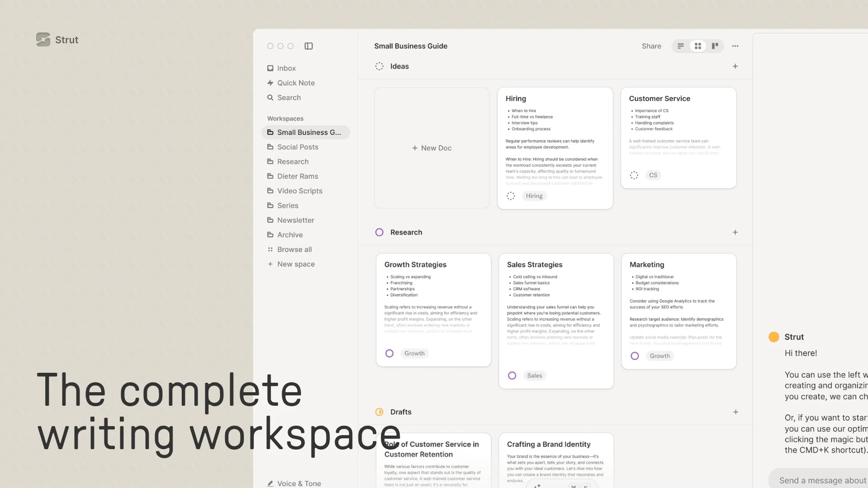The image size is (868, 488).
Task: Click the Share button
Action: click(x=651, y=46)
